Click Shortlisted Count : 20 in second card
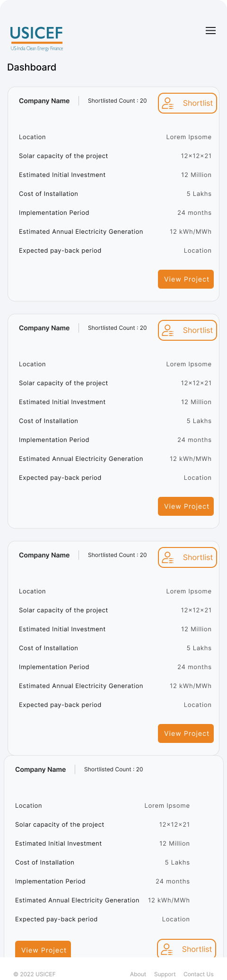Viewport: 227px width, 980px height. point(117,328)
